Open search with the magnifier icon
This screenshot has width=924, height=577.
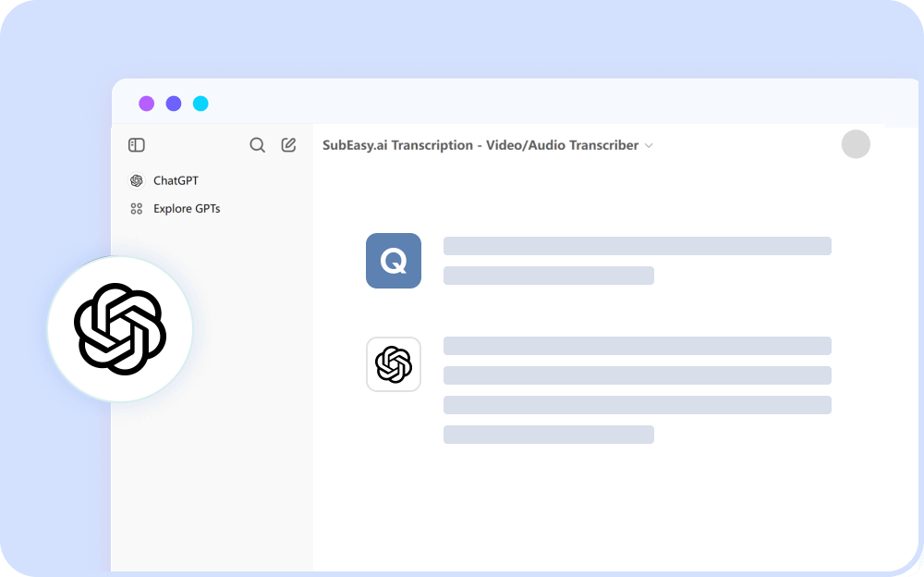point(258,145)
